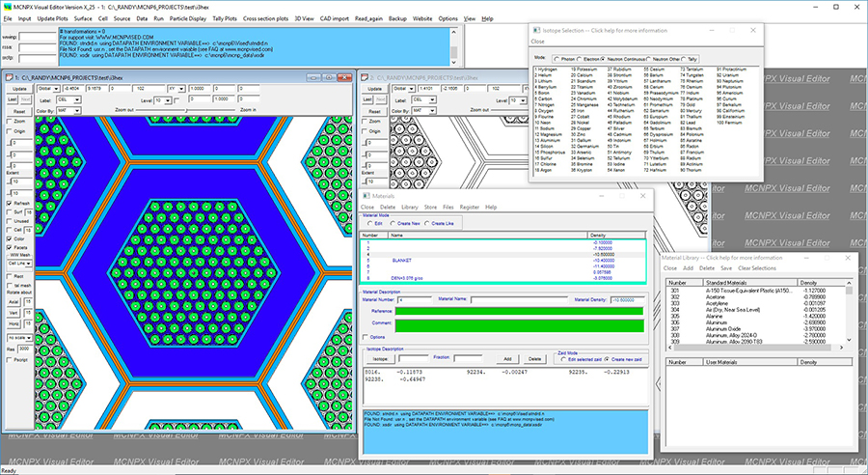The image size is (868, 475).
Task: Click plot window 1 title bar icon
Action: (10, 77)
